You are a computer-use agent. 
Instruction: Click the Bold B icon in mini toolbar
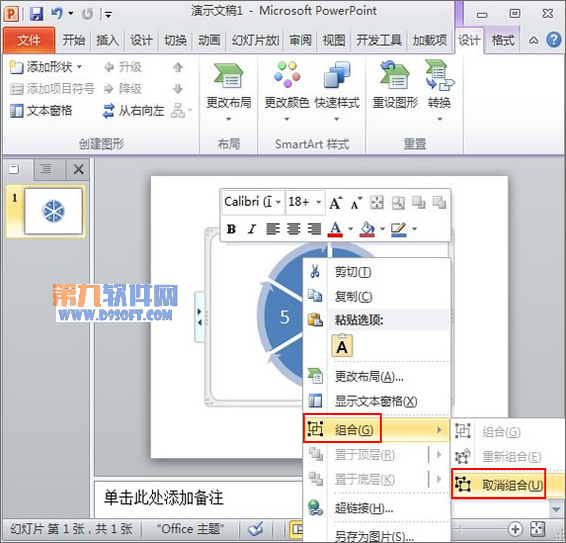[231, 229]
